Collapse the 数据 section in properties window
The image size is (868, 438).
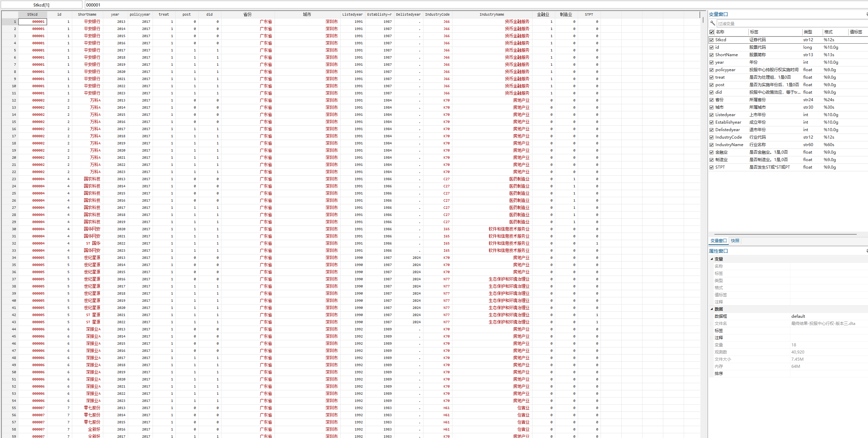(712, 309)
